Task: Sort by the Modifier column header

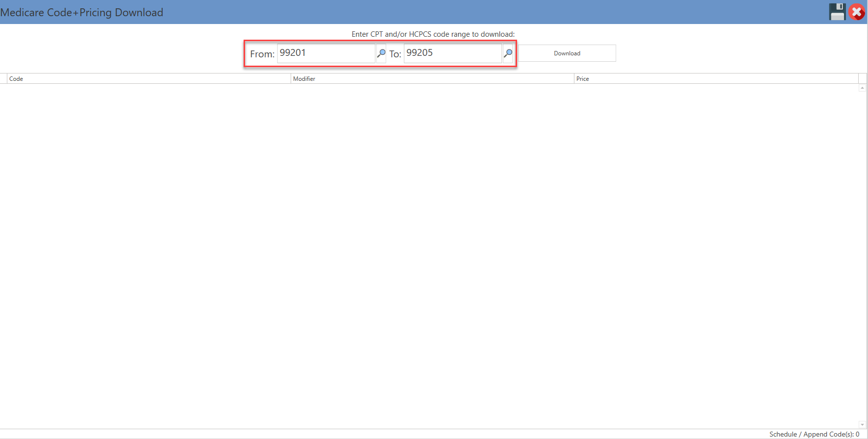Action: (x=432, y=78)
